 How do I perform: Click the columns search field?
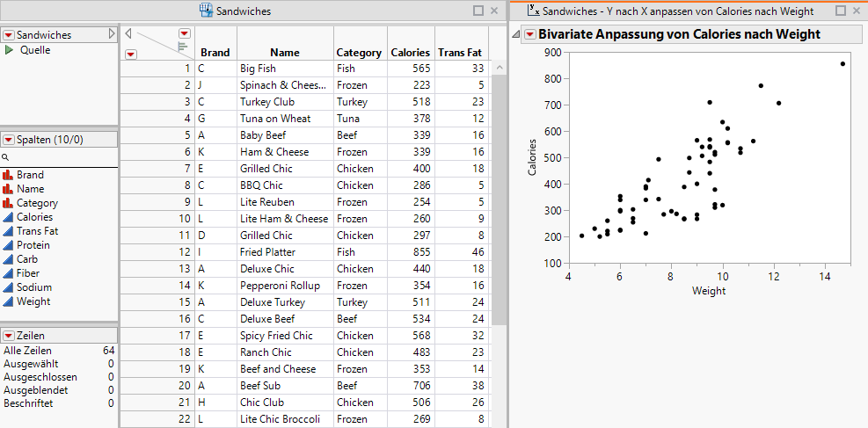click(59, 157)
